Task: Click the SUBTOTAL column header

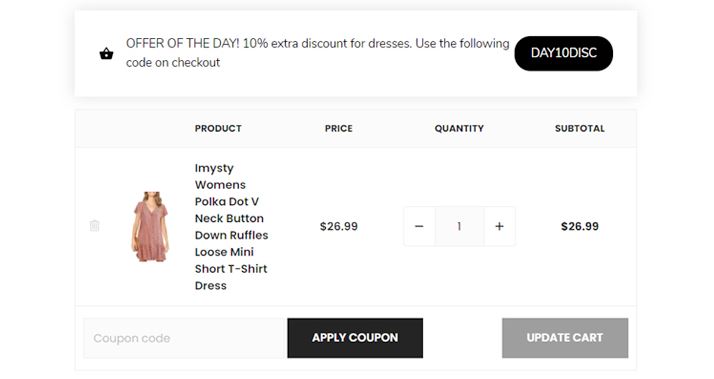Action: (x=580, y=128)
